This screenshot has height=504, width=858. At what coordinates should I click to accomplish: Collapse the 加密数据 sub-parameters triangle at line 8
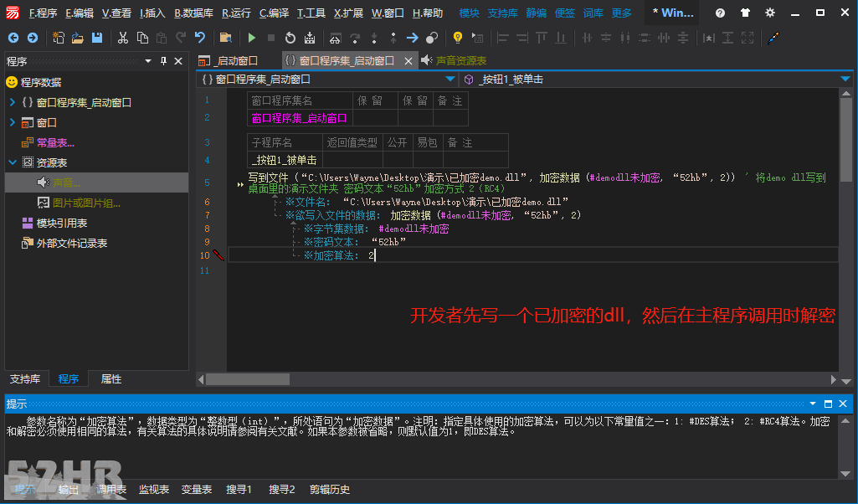(293, 224)
